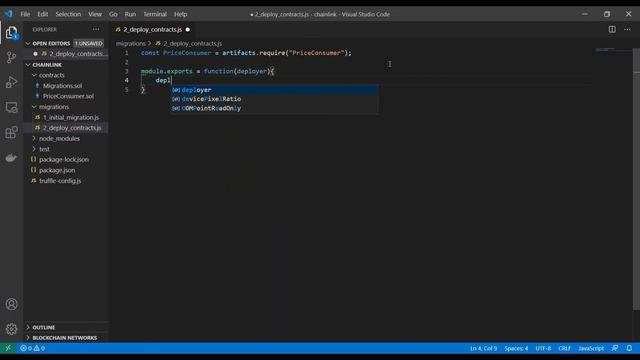
Task: Click the 1 UNSAVED badge
Action: click(x=89, y=43)
